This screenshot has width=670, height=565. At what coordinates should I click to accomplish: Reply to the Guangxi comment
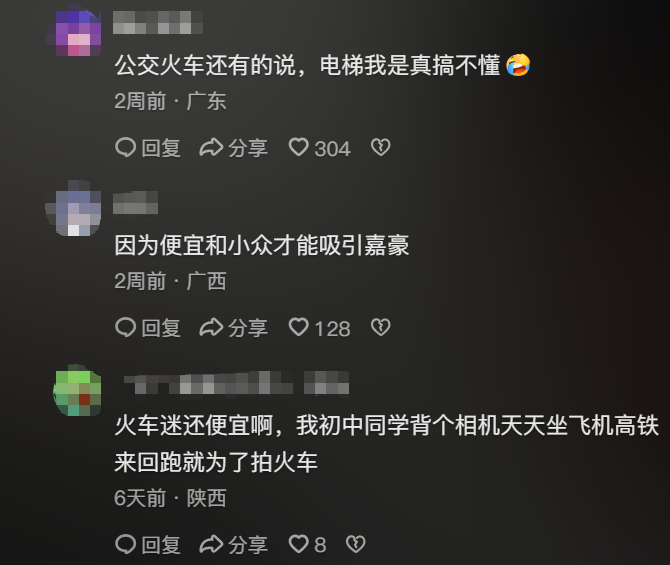point(148,328)
